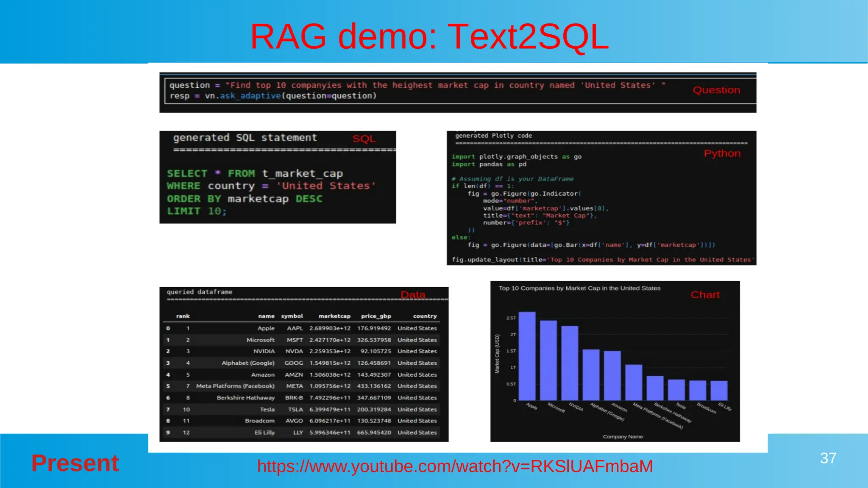
Task: Click the Apple bar in the chart
Action: click(x=527, y=356)
